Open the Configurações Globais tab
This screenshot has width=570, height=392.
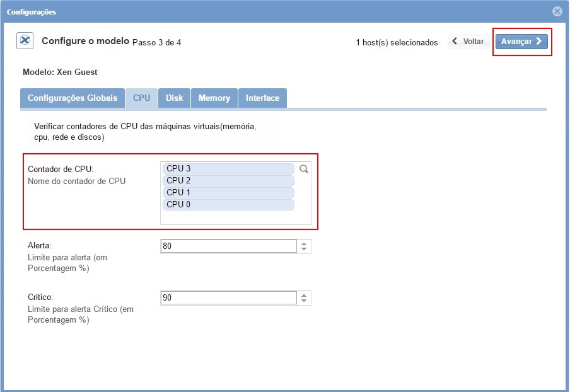click(73, 98)
